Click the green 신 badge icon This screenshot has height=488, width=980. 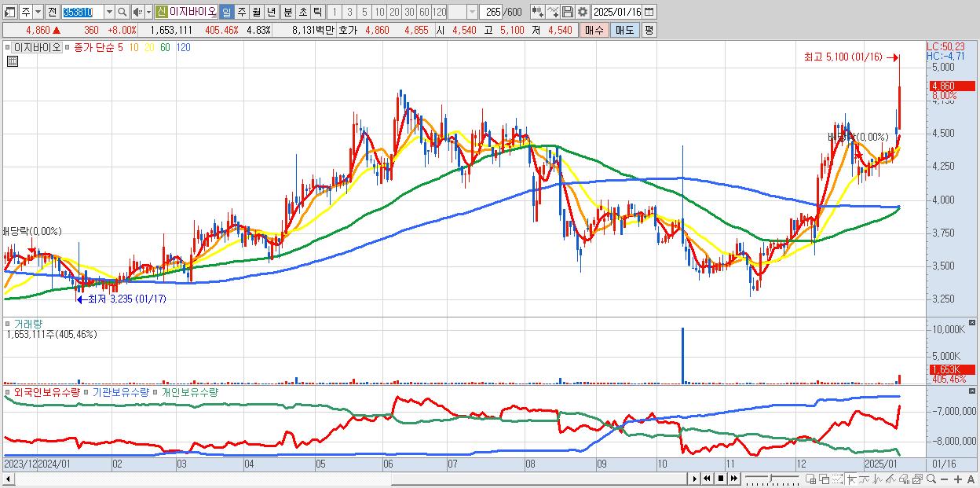pyautogui.click(x=161, y=12)
